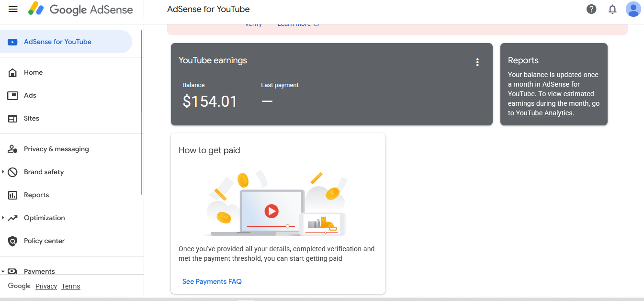644x301 pixels.
Task: Click the AdSense for YouTube page title
Action: tap(208, 9)
